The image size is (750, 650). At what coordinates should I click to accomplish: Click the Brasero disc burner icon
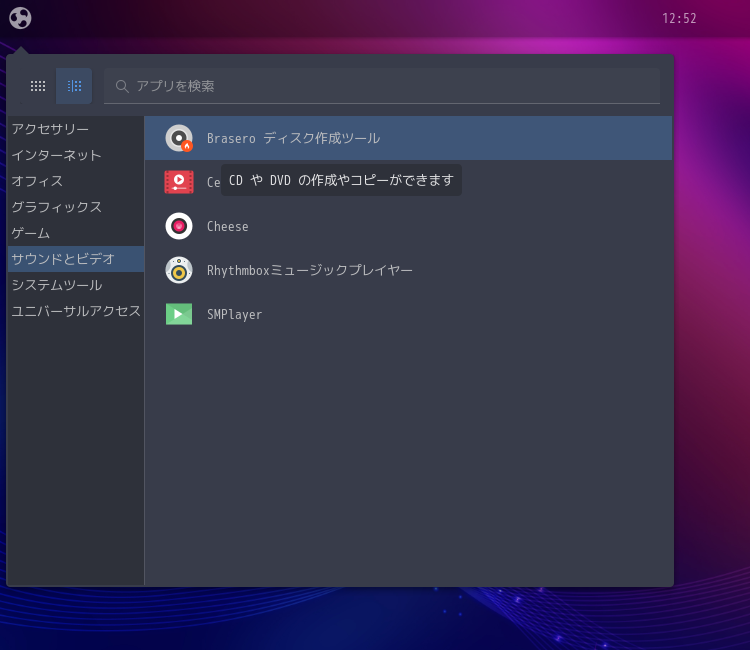click(x=179, y=138)
